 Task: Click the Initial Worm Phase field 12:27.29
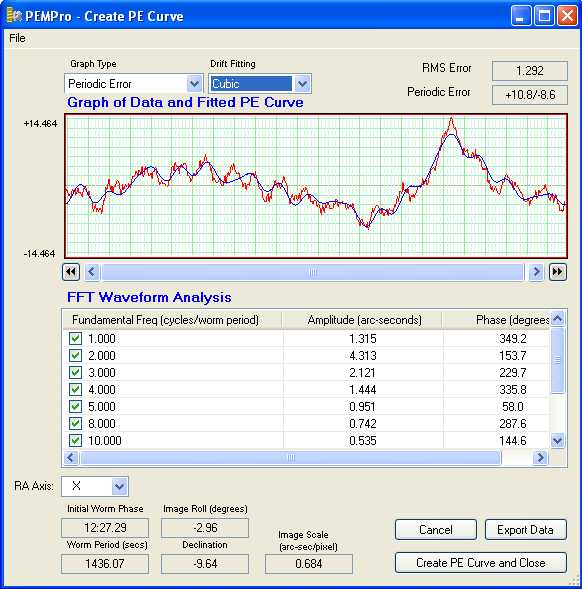point(105,528)
